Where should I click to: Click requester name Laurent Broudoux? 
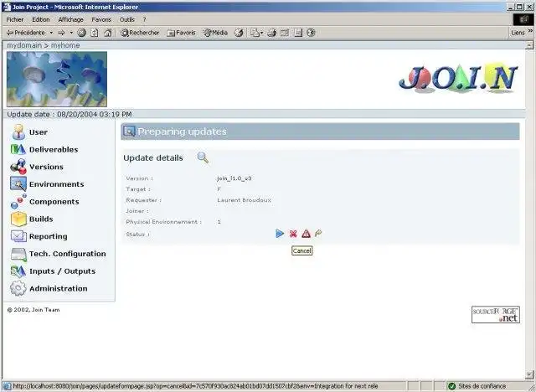click(x=244, y=200)
